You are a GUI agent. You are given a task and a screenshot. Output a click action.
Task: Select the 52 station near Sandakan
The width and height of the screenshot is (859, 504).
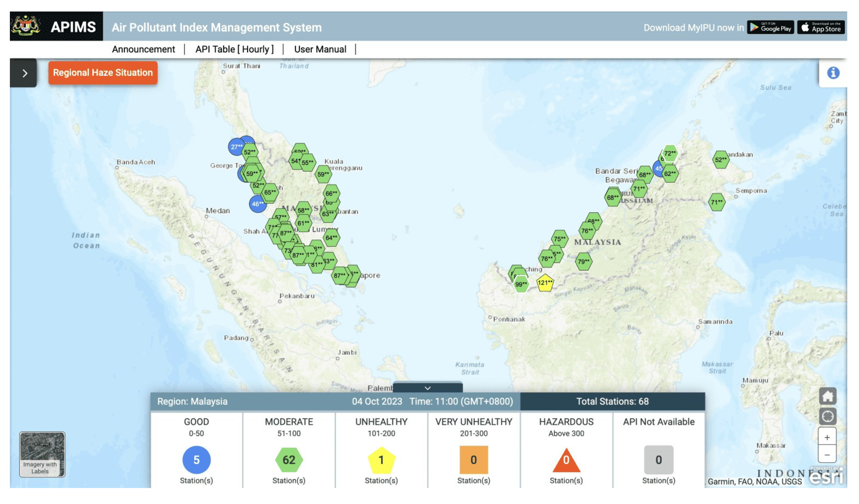click(721, 160)
